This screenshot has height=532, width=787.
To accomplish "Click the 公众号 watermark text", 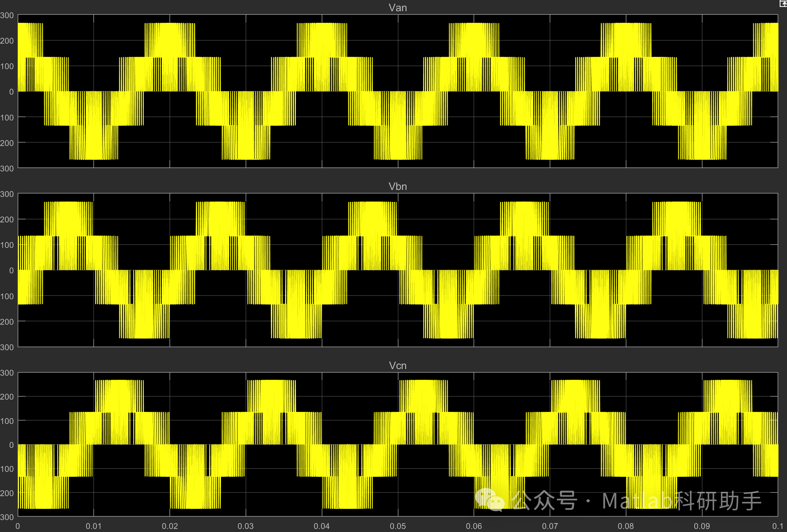I will tap(545, 501).
